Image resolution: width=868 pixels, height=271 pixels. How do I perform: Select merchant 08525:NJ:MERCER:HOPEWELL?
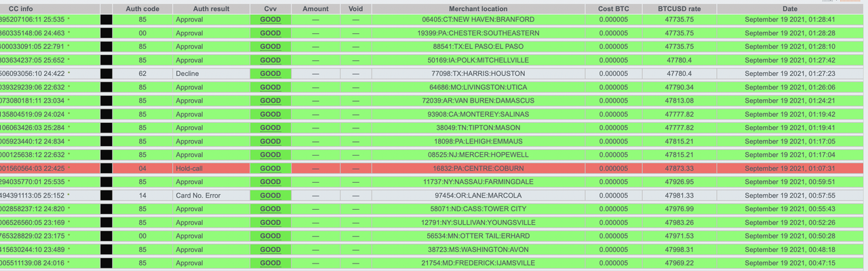pyautogui.click(x=478, y=155)
